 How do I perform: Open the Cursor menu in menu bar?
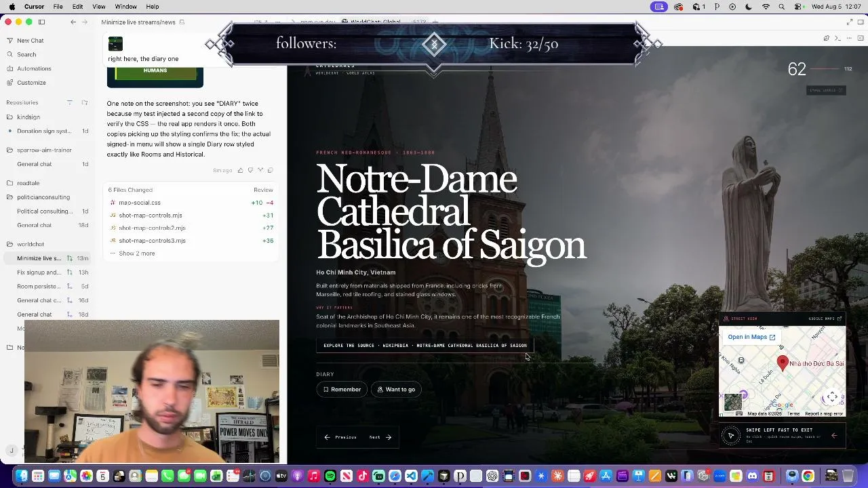pyautogui.click(x=34, y=7)
